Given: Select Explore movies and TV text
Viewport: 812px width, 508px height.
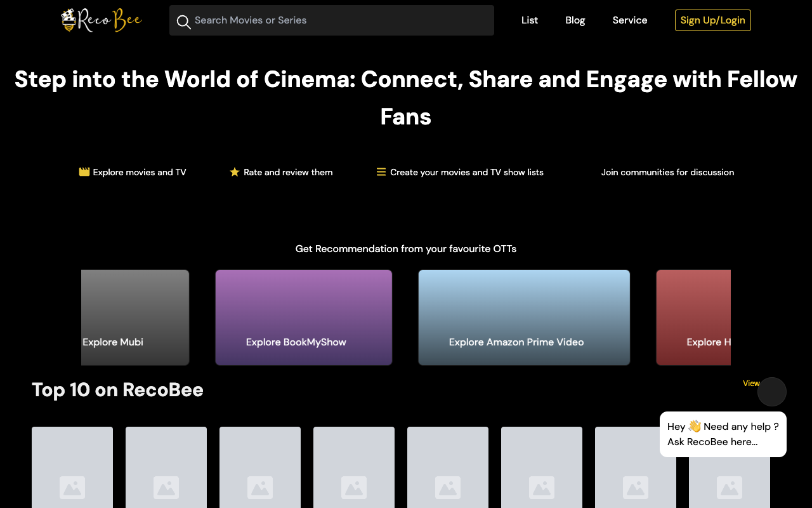Looking at the screenshot, I should (x=140, y=172).
